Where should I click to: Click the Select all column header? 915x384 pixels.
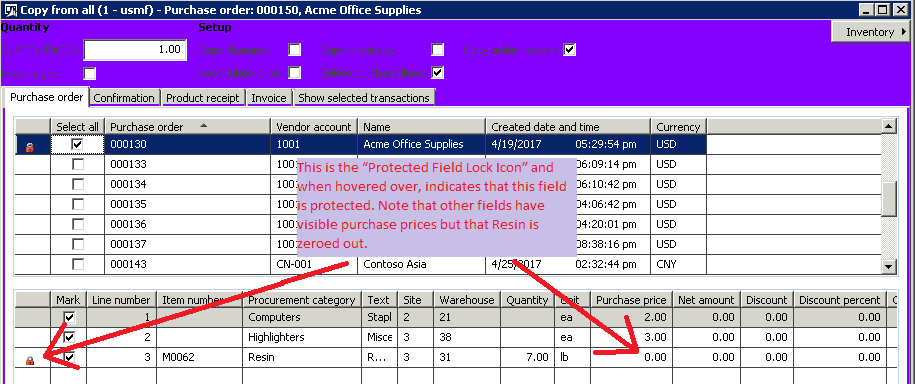coord(78,127)
